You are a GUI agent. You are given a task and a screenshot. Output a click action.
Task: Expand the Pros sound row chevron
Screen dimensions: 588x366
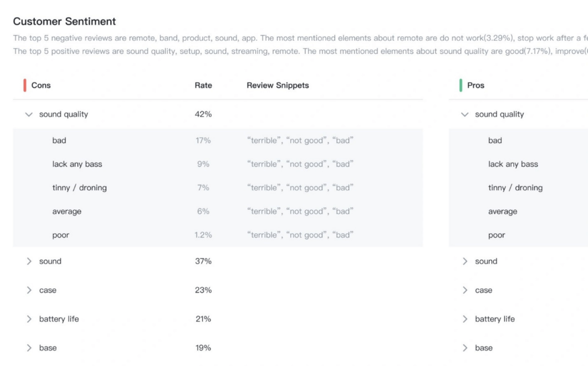pyautogui.click(x=465, y=261)
